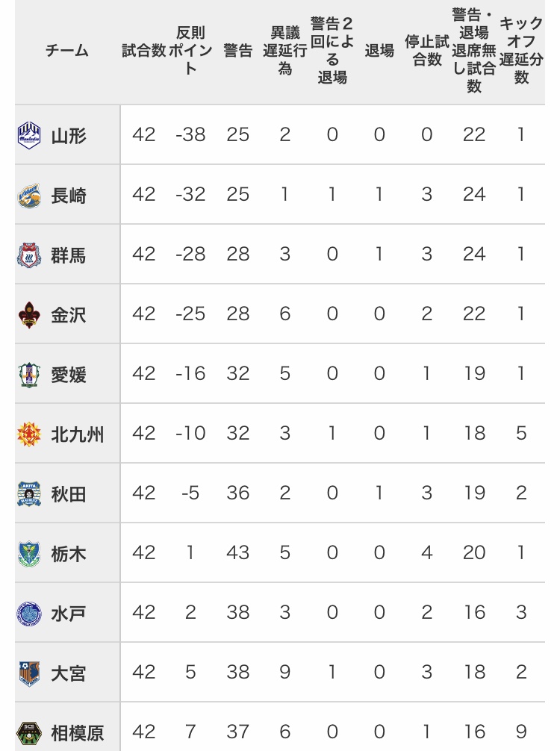Click the Kitakyushu (北九州) sun crest icon
This screenshot has width=560, height=751.
[x=29, y=434]
